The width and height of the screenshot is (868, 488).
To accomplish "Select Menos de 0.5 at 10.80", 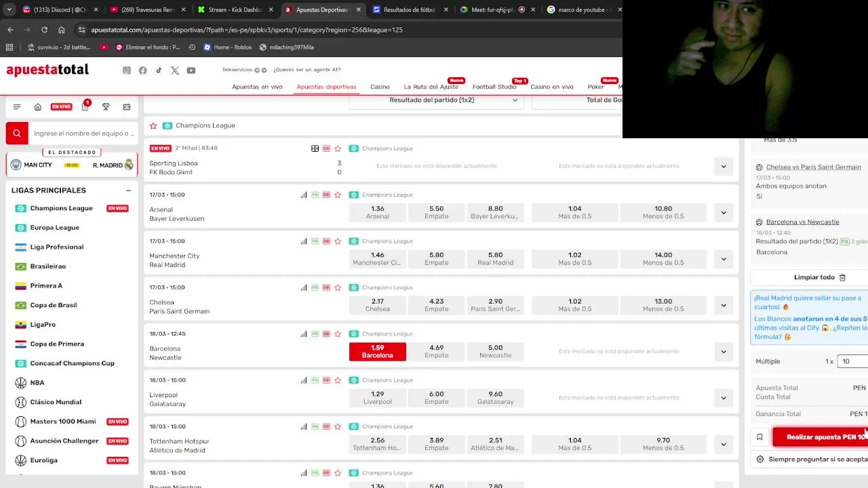I will [663, 212].
